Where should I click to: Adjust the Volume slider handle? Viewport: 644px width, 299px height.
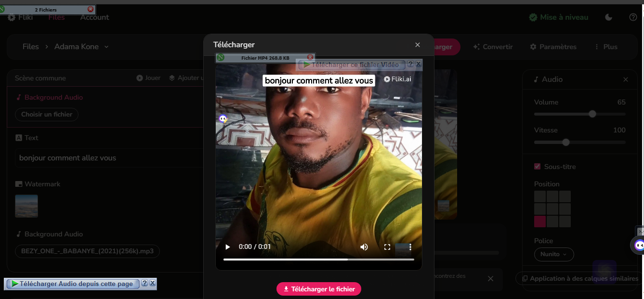click(x=592, y=114)
